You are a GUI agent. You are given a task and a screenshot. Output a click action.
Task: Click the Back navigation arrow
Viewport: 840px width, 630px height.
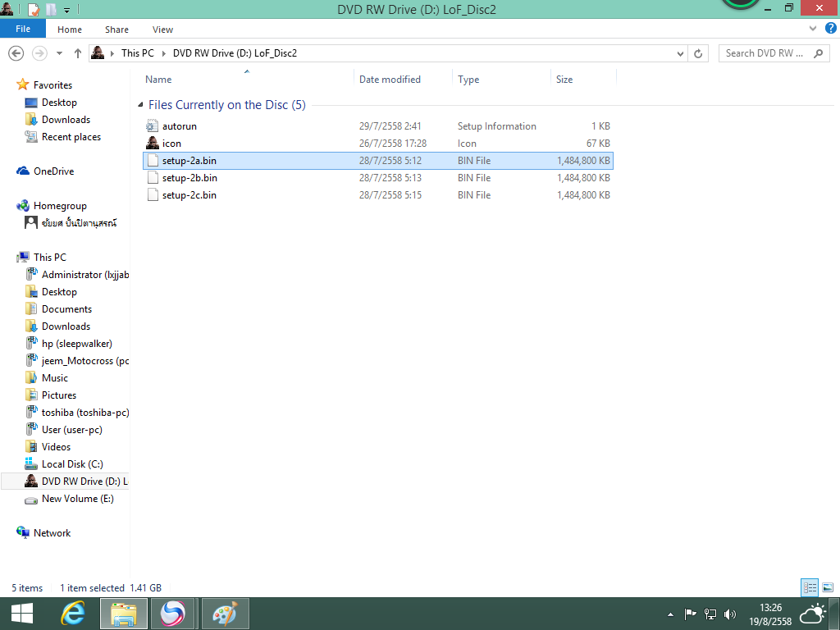(16, 53)
